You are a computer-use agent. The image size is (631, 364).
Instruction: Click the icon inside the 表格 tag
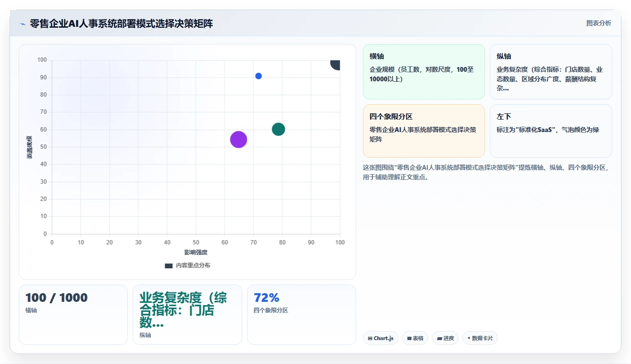tap(409, 338)
